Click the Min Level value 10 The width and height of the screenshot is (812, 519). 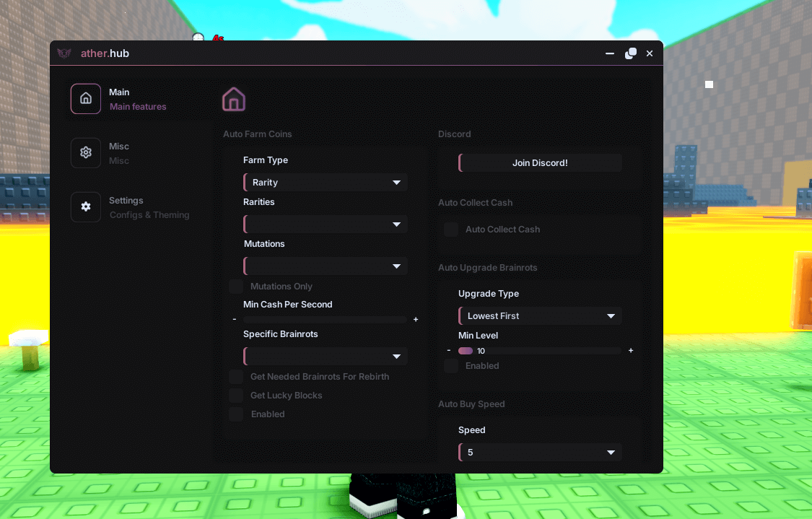481,352
